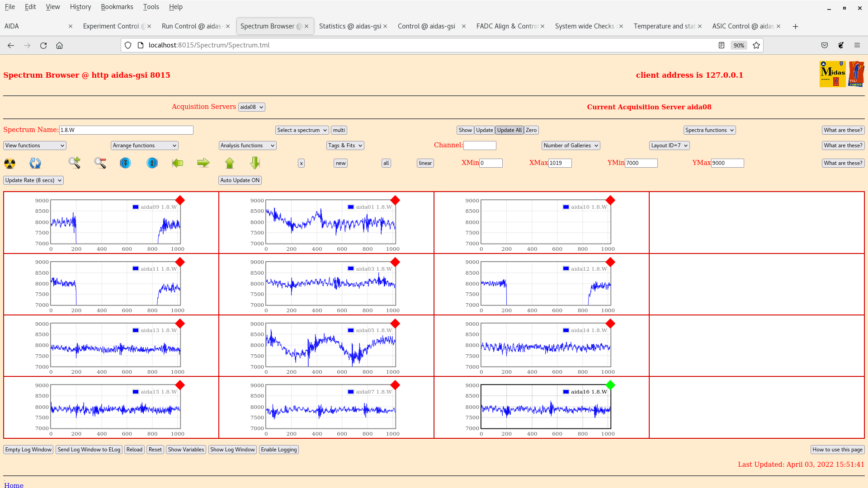Click the blue double down-arrow icon
Viewport: 868px width, 488px height.
pos(125,163)
